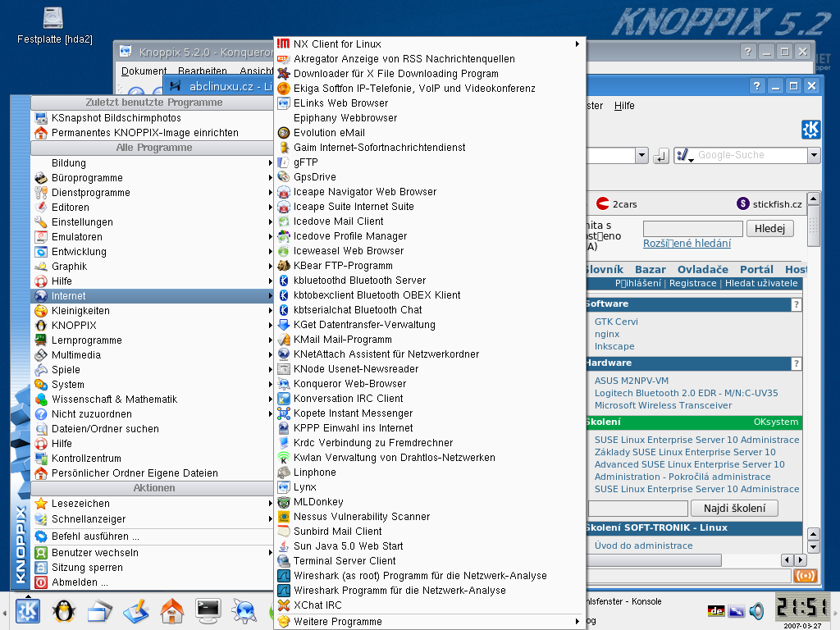Click the page's vertical scrollbar thumb

[x=813, y=225]
